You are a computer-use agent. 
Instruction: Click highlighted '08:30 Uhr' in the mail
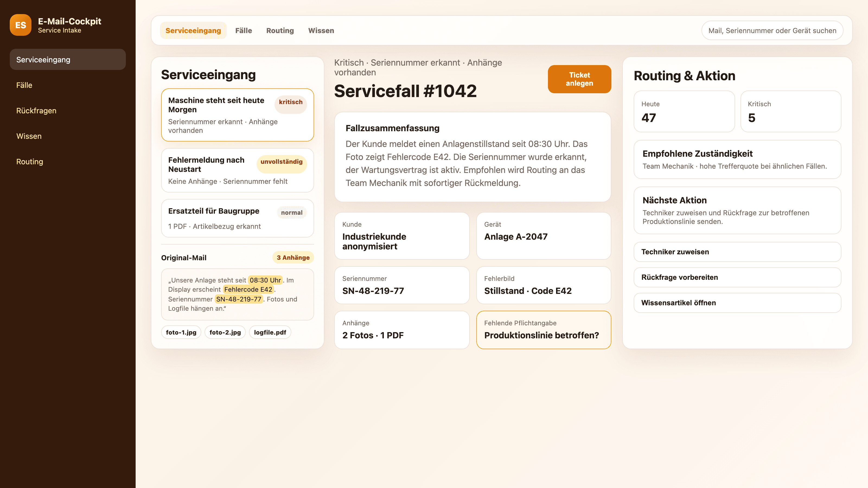click(x=265, y=280)
